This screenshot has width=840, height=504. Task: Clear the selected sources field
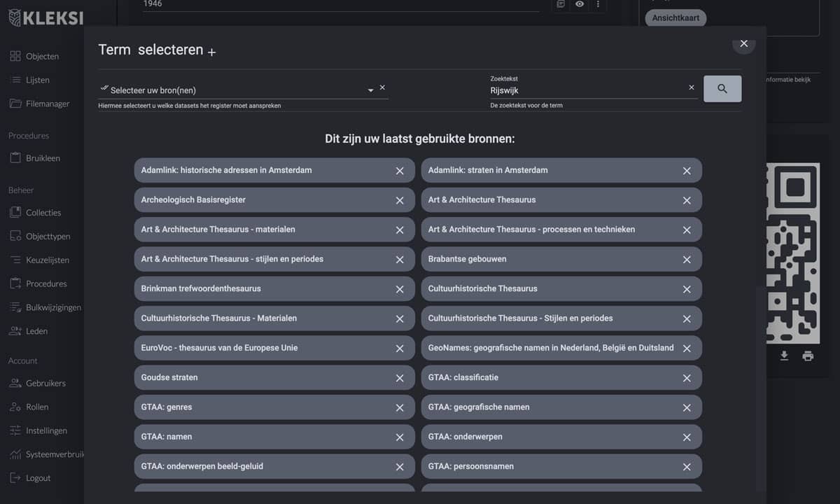[x=382, y=88]
